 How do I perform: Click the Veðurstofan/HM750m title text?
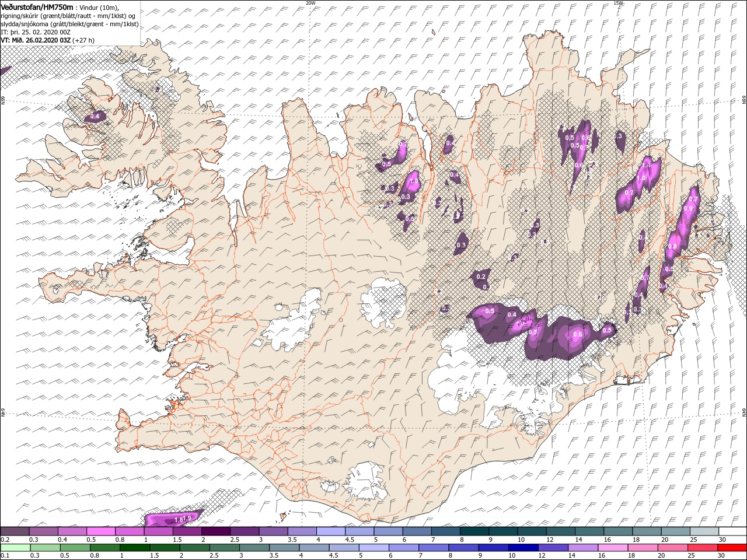37,7
